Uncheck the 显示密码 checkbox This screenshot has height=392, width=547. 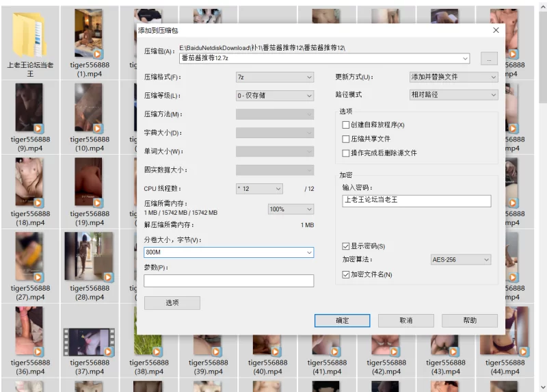click(346, 246)
